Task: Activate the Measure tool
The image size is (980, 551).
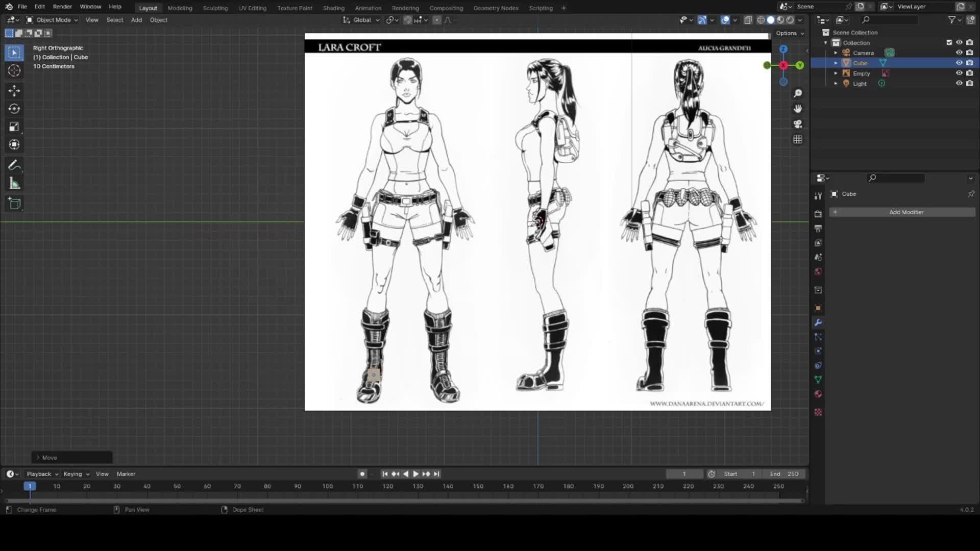Action: pyautogui.click(x=14, y=183)
